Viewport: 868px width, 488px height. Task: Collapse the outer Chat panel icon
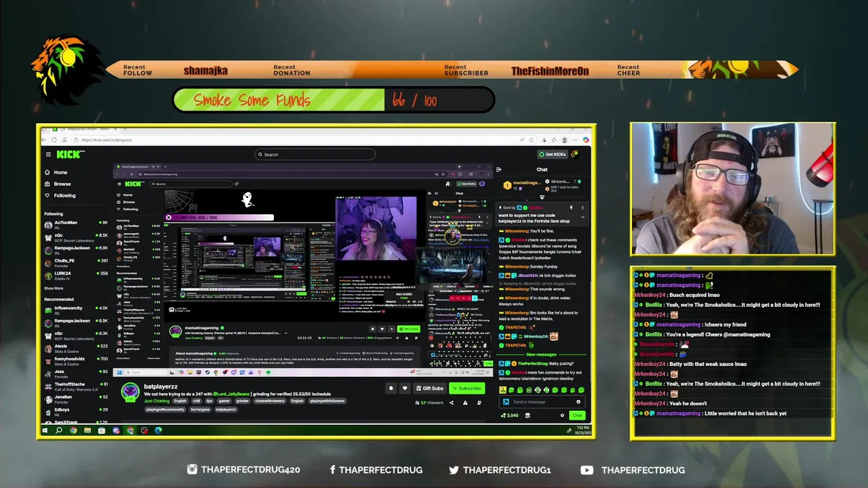(499, 169)
